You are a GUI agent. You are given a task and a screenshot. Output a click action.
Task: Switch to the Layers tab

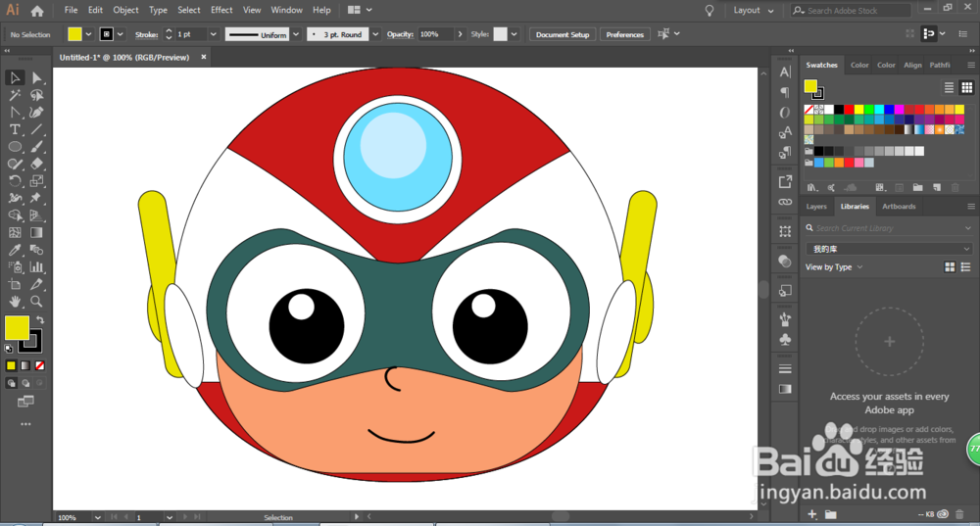pos(816,206)
